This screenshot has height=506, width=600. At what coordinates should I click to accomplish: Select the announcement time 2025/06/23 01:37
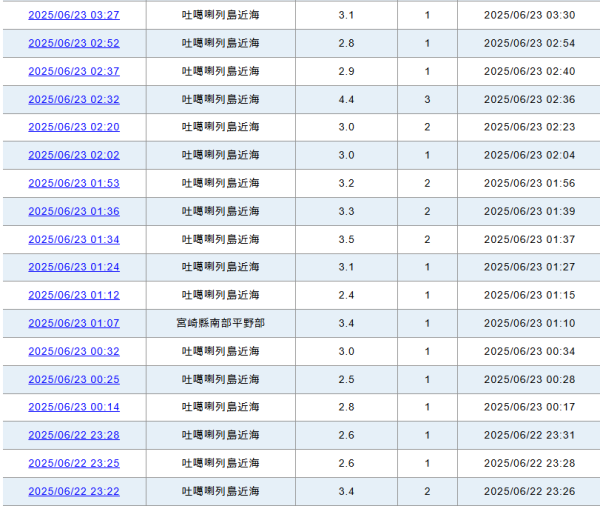(x=529, y=239)
